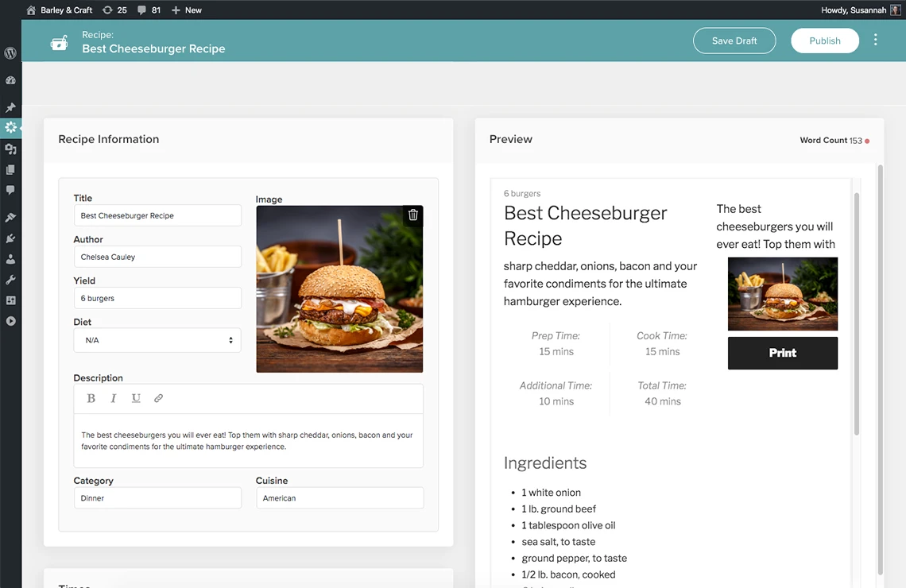Click the Cook Time 15 mins value
906x588 pixels.
[x=662, y=352]
